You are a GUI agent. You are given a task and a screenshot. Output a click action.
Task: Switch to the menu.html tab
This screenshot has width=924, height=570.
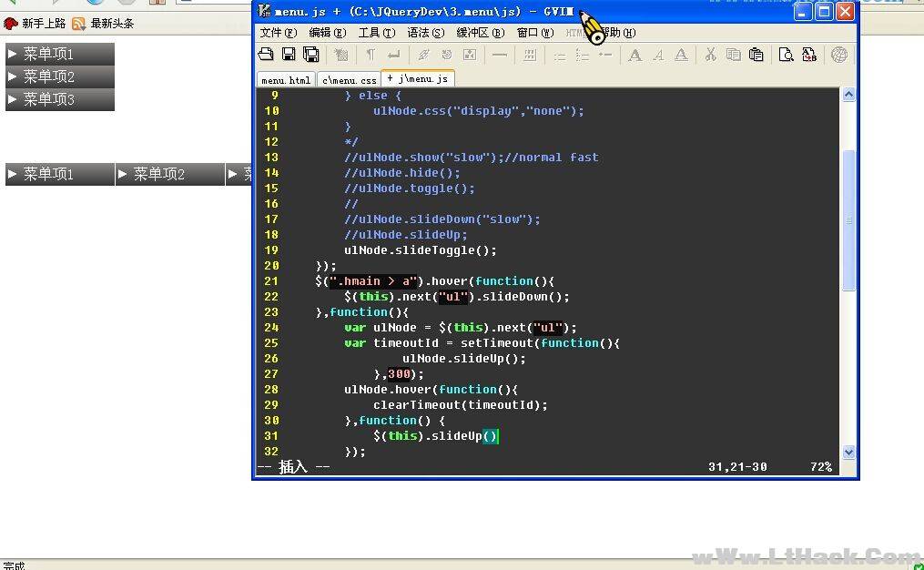286,80
